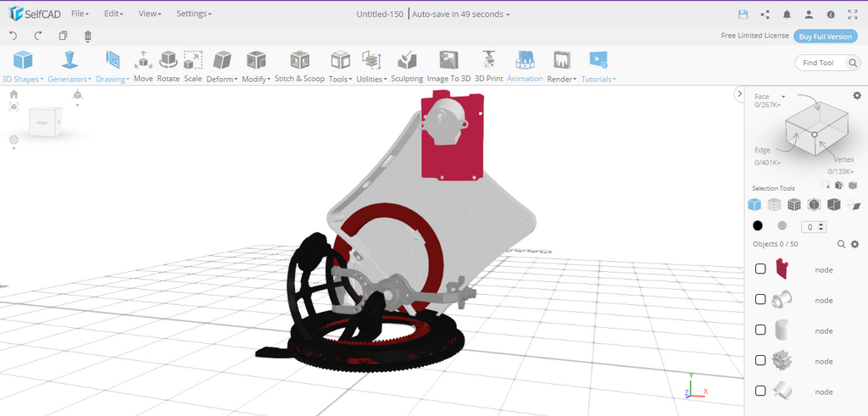The image size is (868, 416).
Task: Open the Animation tool
Action: 525,67
